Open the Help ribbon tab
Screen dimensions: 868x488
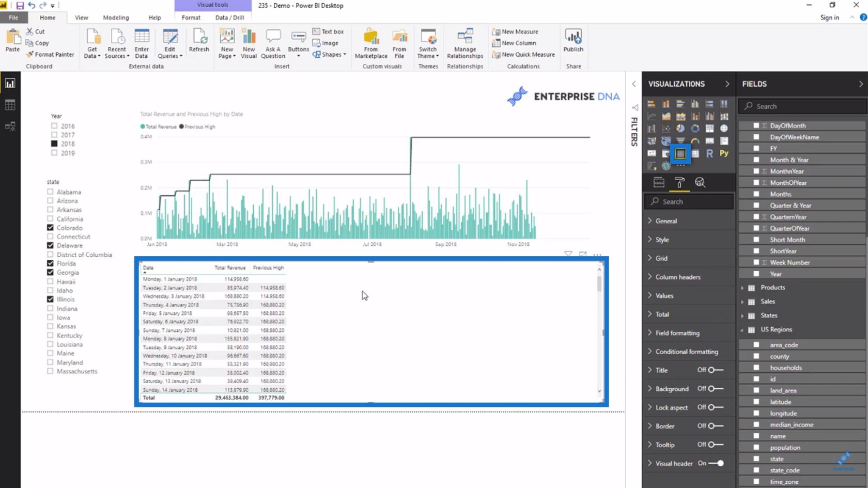coord(154,18)
